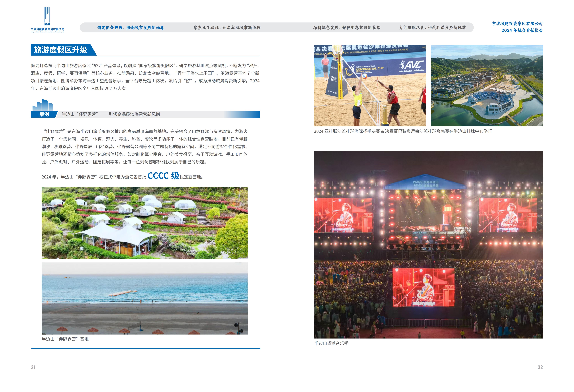Open the seaside beach photo

[145, 298]
